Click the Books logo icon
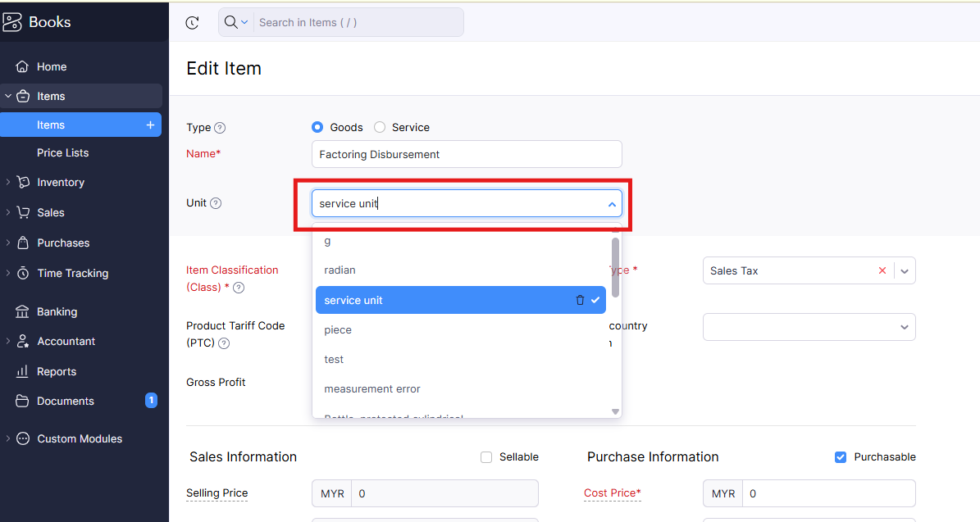The height and width of the screenshot is (522, 980). (12, 22)
